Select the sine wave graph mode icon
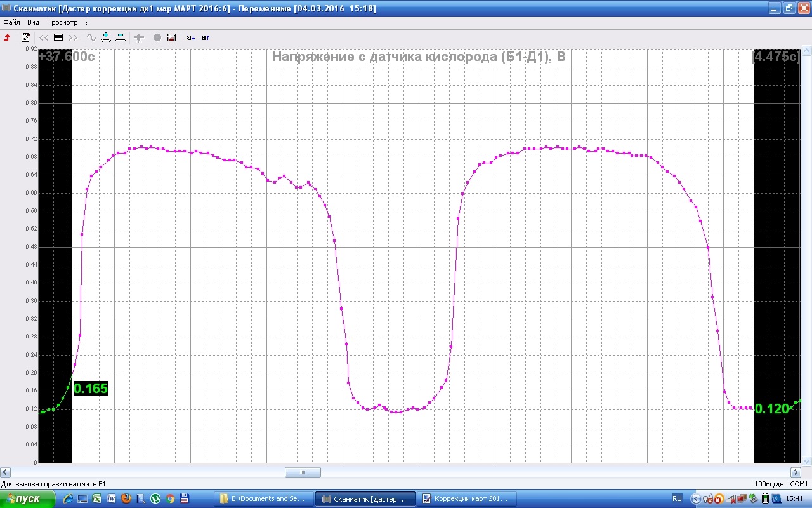The width and height of the screenshot is (812, 508). click(91, 37)
